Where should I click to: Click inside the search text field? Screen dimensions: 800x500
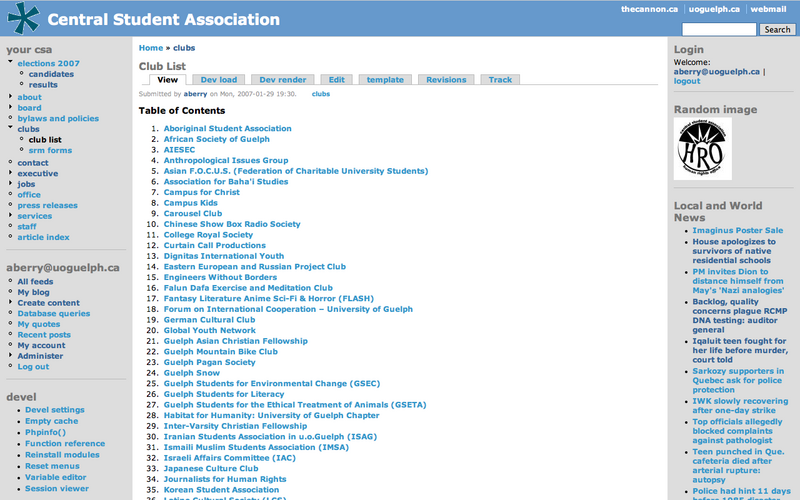coord(719,30)
